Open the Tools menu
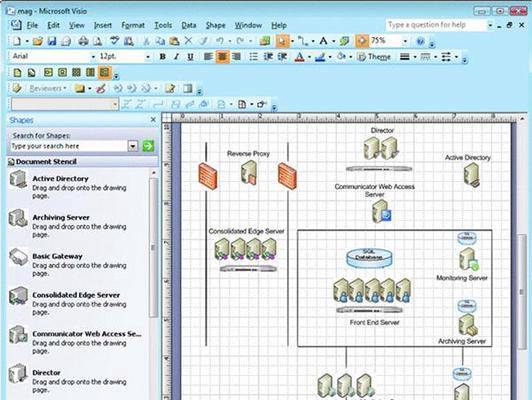Viewport: 532px width, 400px height. pyautogui.click(x=163, y=25)
